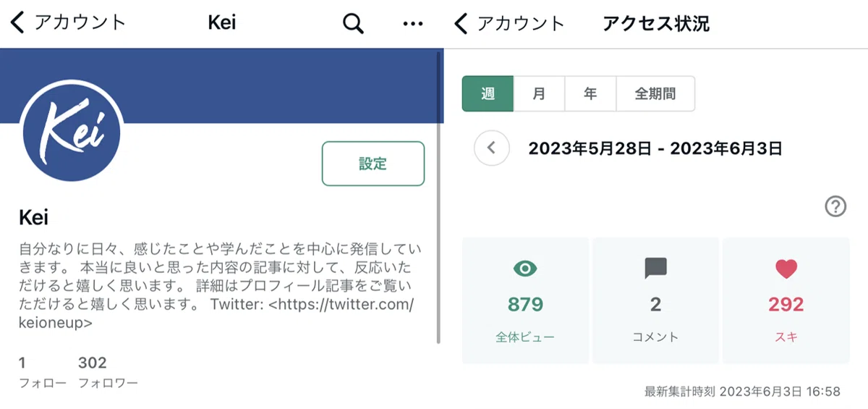Screen dimensions: 868x409
Task: Click the 879 全体ビュー stat card
Action: click(525, 300)
